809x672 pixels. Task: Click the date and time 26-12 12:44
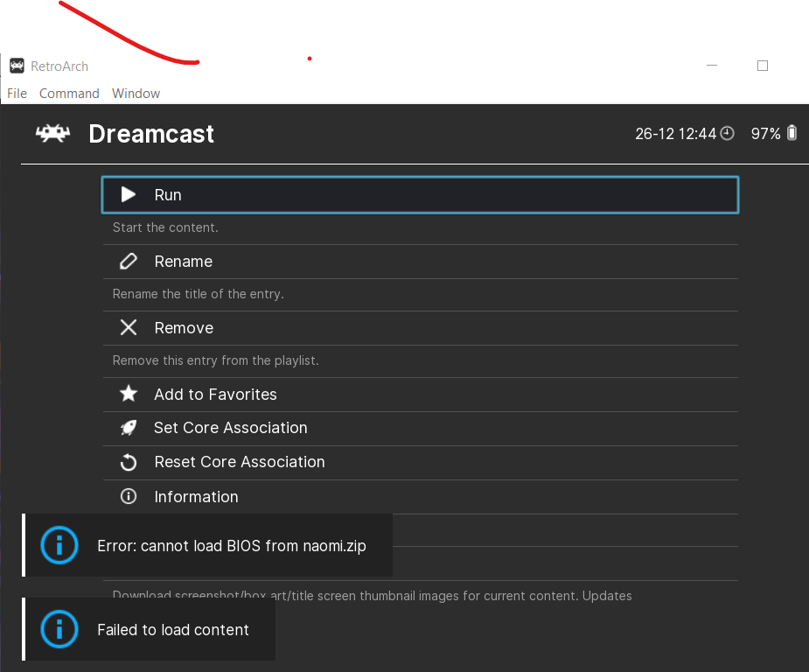pyautogui.click(x=675, y=134)
